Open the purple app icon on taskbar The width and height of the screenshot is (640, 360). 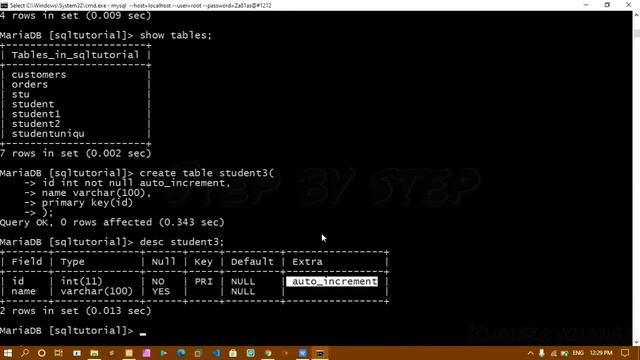147,353
